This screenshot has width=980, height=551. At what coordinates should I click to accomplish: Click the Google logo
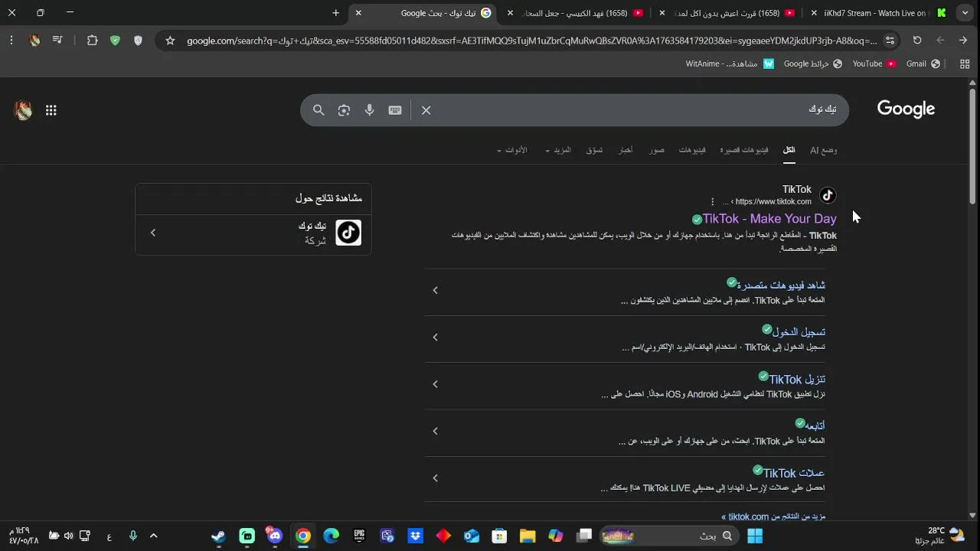pyautogui.click(x=906, y=109)
